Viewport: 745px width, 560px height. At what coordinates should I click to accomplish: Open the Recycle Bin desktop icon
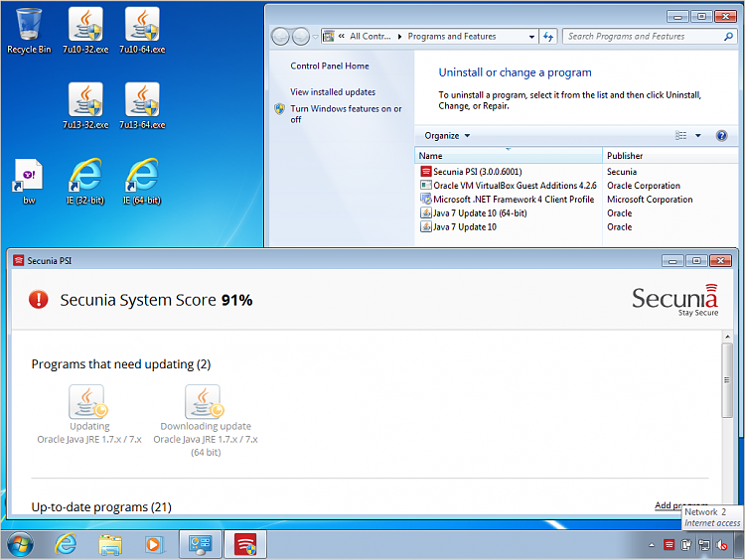pos(29,31)
